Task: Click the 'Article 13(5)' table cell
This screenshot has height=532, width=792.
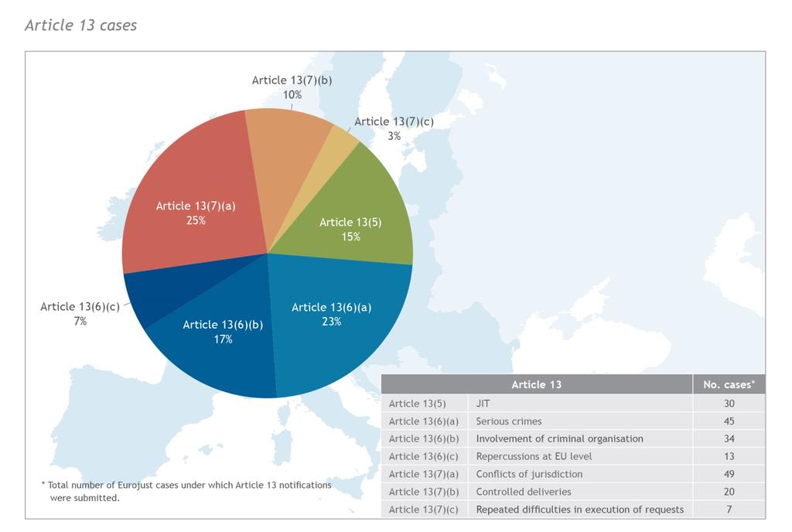Action: click(x=425, y=404)
